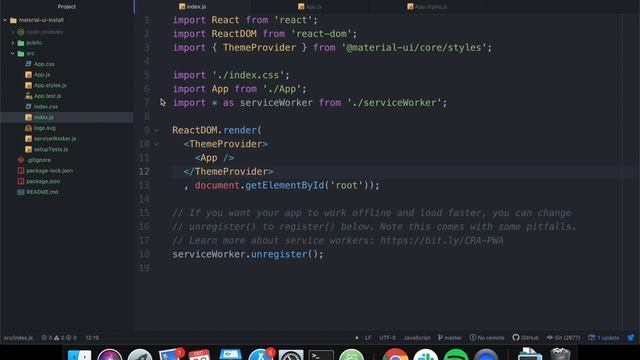
Task: Open App.css in the tree view
Action: (x=44, y=64)
